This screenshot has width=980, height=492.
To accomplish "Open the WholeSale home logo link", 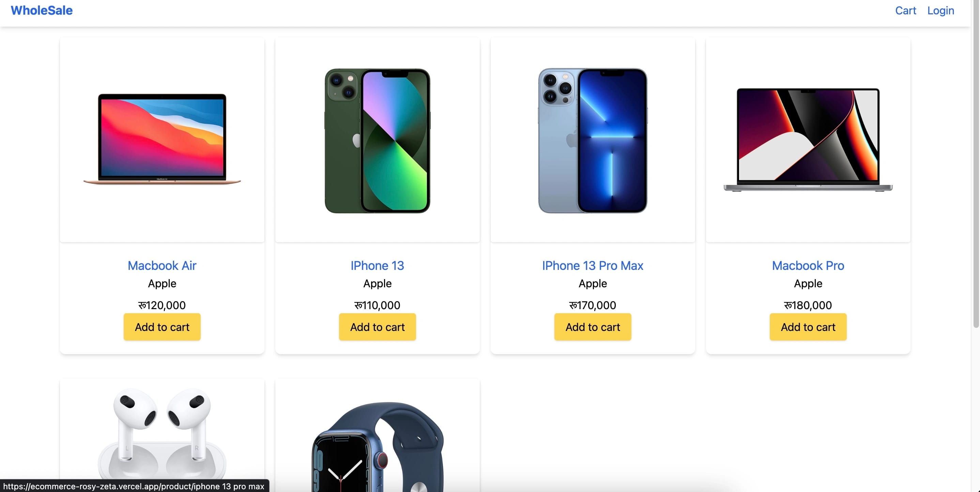I will pyautogui.click(x=42, y=10).
